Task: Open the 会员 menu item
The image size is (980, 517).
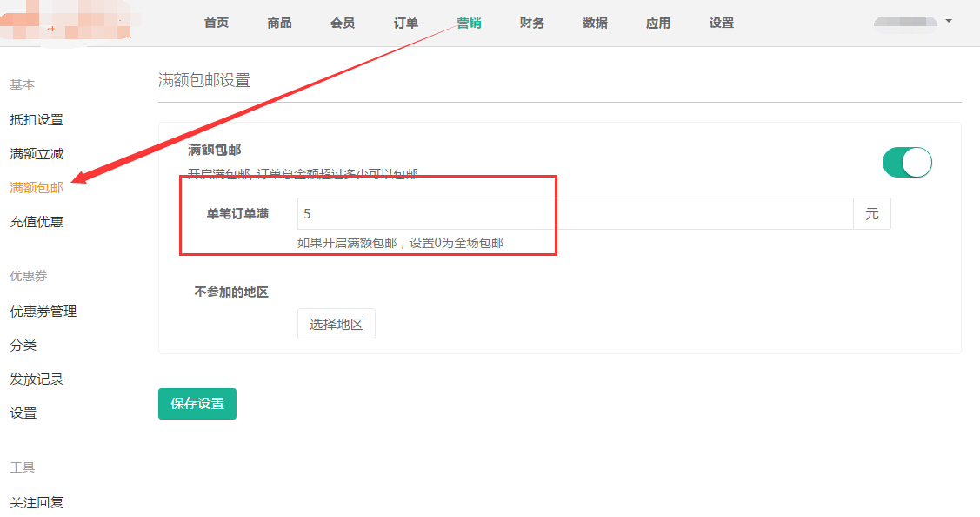Action: coord(343,23)
